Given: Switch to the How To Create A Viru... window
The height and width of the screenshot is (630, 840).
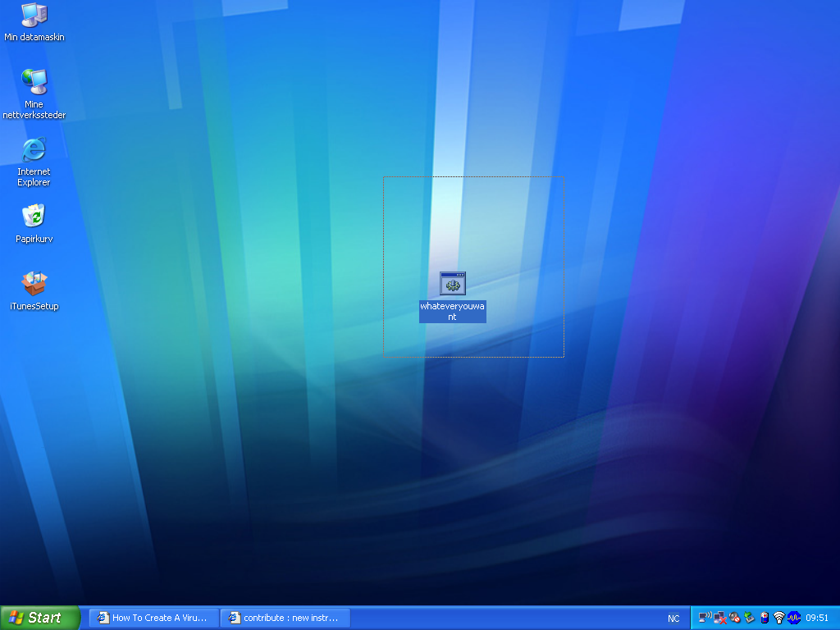Looking at the screenshot, I should [153, 618].
